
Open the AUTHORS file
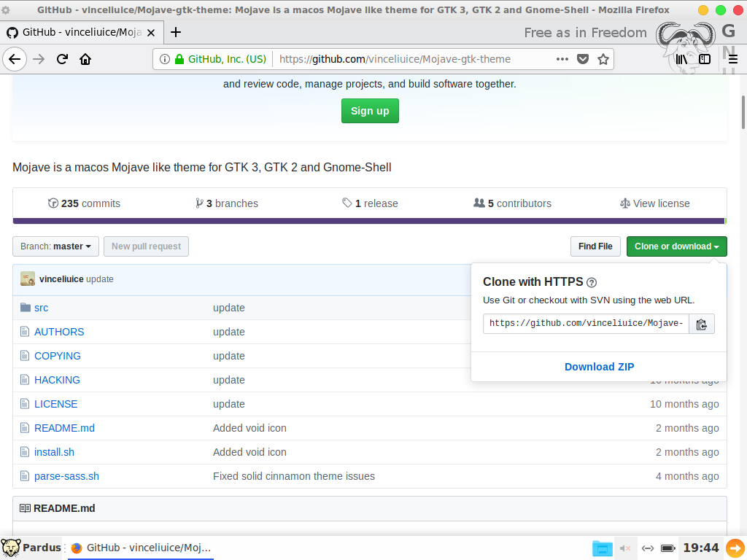click(59, 332)
